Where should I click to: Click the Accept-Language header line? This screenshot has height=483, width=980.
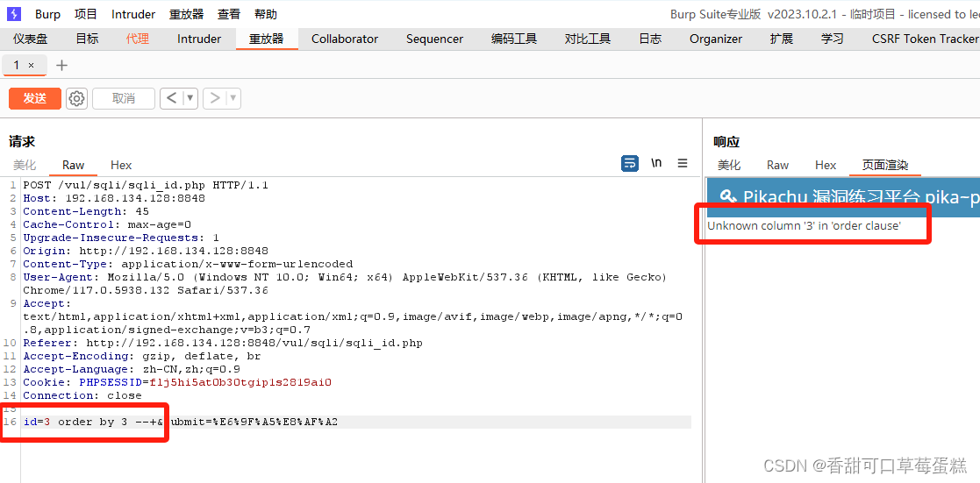[x=132, y=369]
